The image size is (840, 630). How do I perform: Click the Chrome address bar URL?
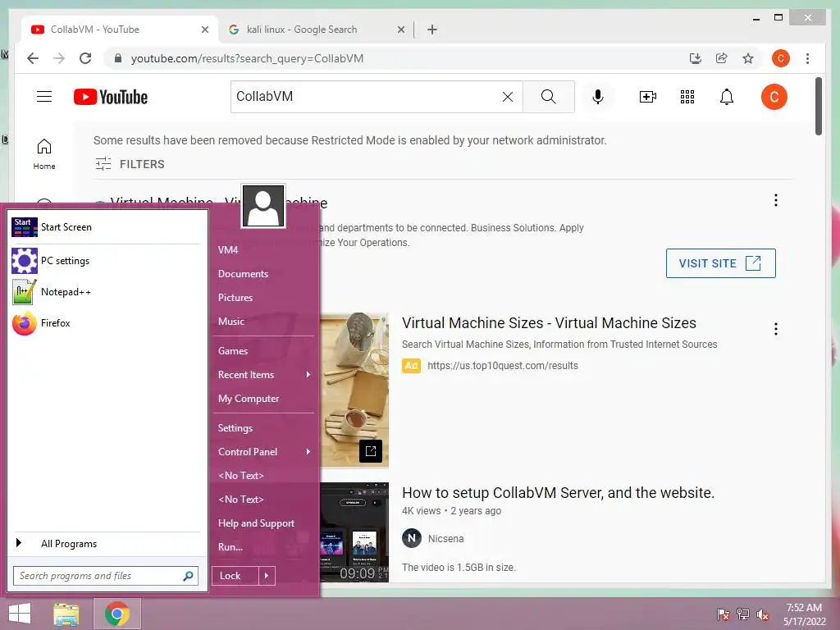(x=247, y=58)
